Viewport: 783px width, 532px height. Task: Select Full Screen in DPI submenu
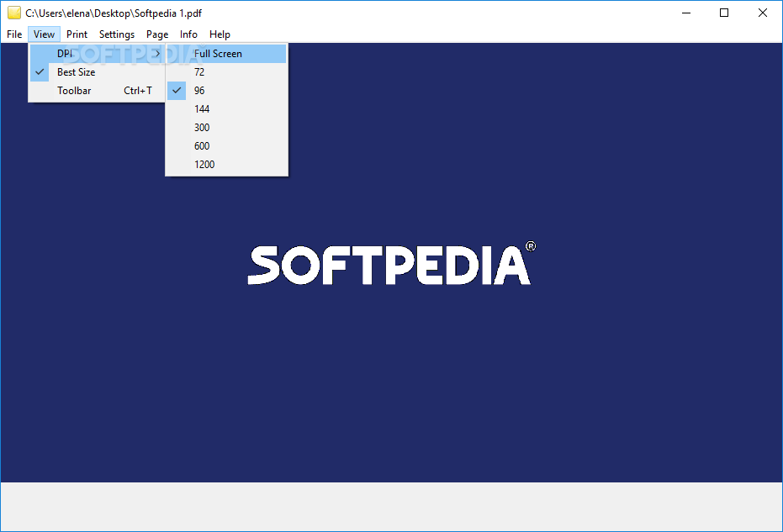coord(227,54)
